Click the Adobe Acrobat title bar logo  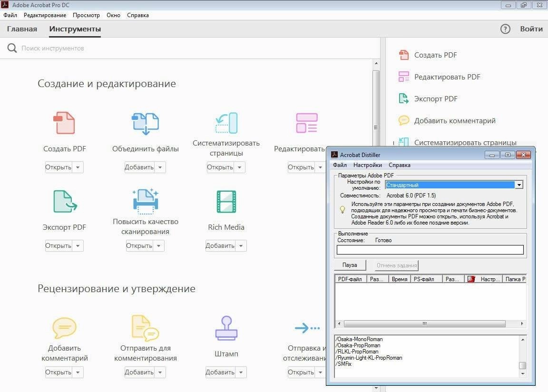point(5,5)
